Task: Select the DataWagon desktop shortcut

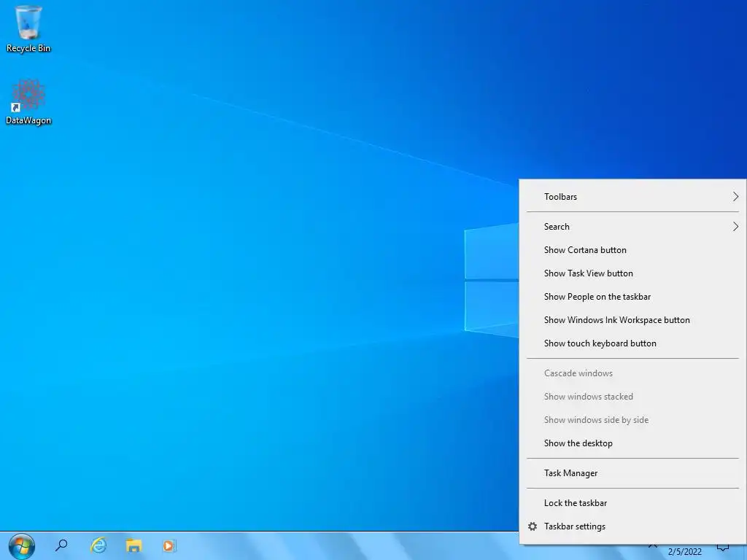Action: pos(28,102)
